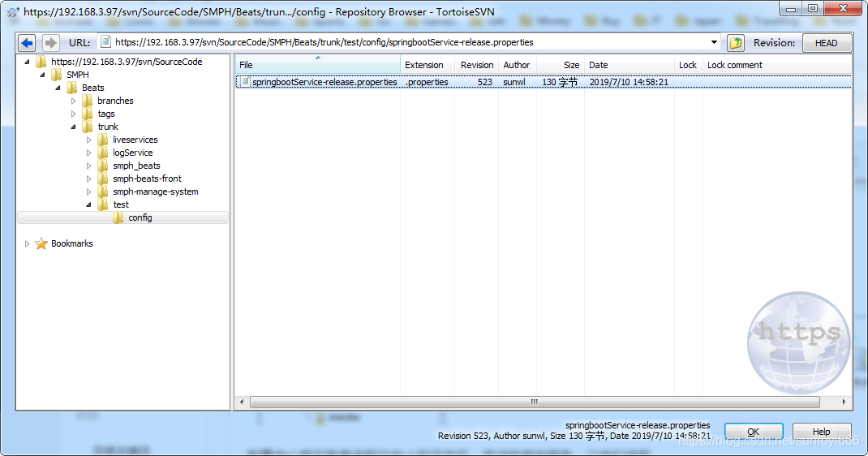This screenshot has height=456, width=868.
Task: Click the smph-manage-system folder icon
Action: click(x=103, y=191)
